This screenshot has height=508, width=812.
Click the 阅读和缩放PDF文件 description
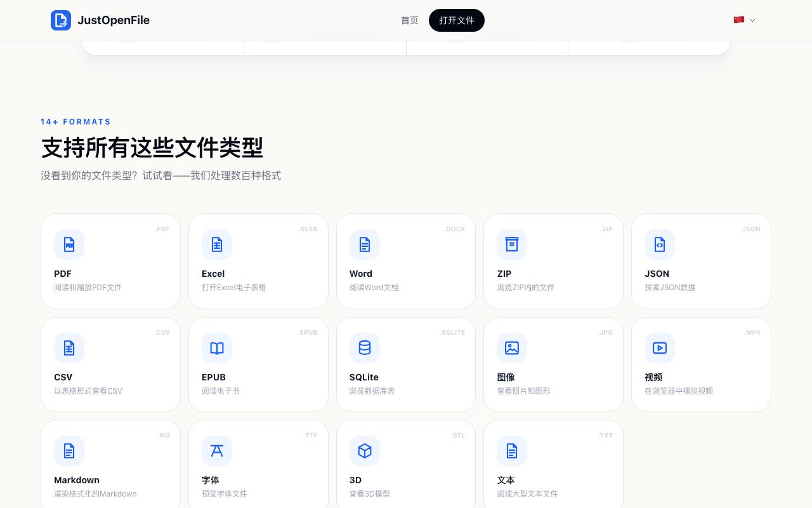pos(88,288)
